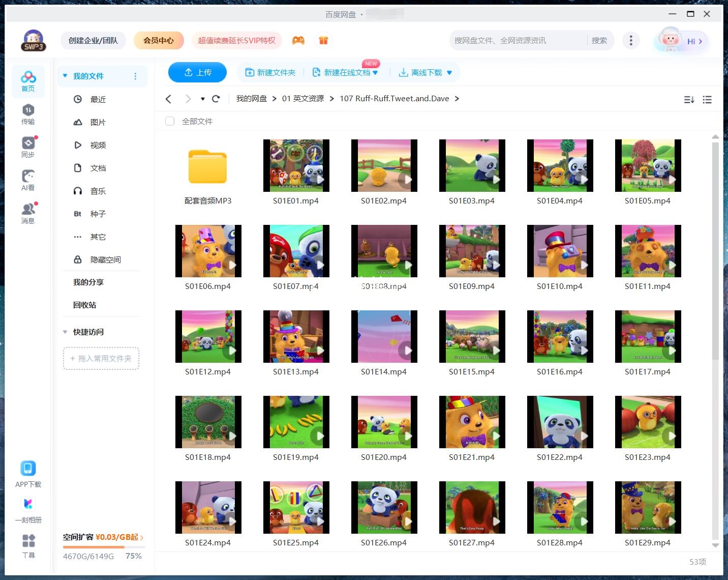Toggle the 全部文件 select-all checkbox
Viewport: 728px width, 580px height.
(x=170, y=121)
